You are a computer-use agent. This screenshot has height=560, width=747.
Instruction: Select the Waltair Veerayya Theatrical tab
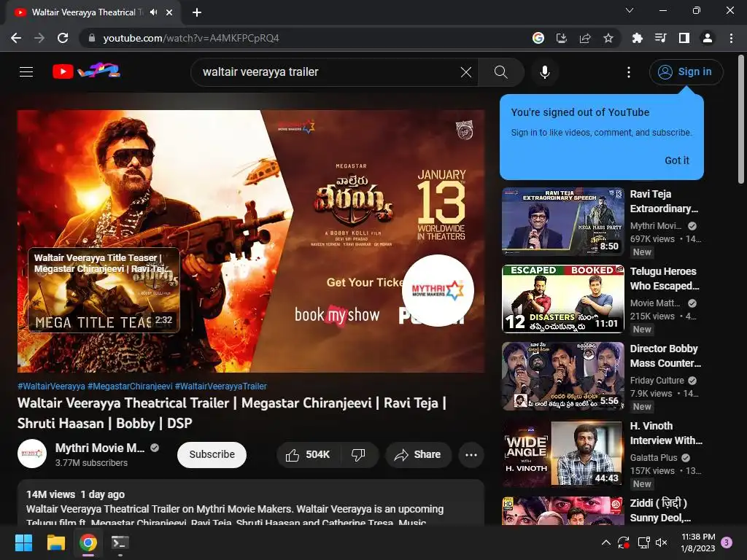coord(93,12)
